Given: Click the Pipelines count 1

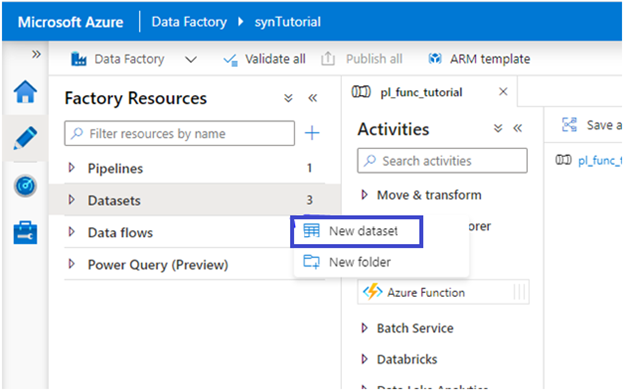Looking at the screenshot, I should pos(309,168).
